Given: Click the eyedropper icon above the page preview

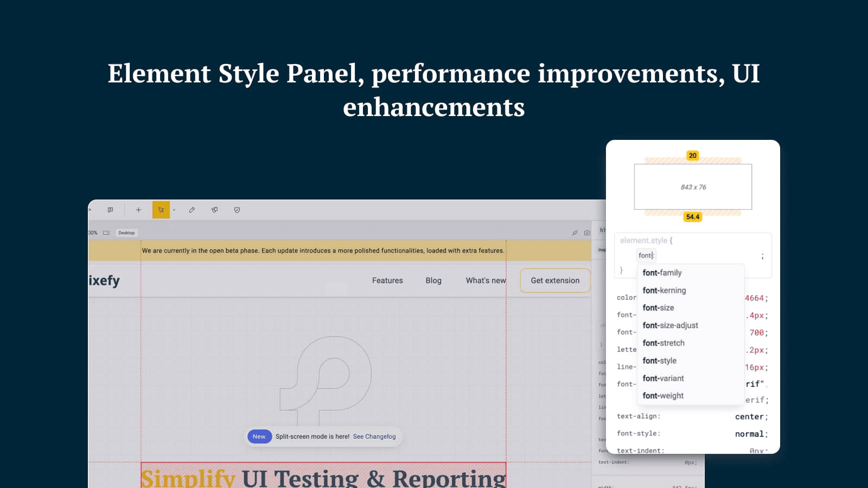Looking at the screenshot, I should [x=575, y=233].
